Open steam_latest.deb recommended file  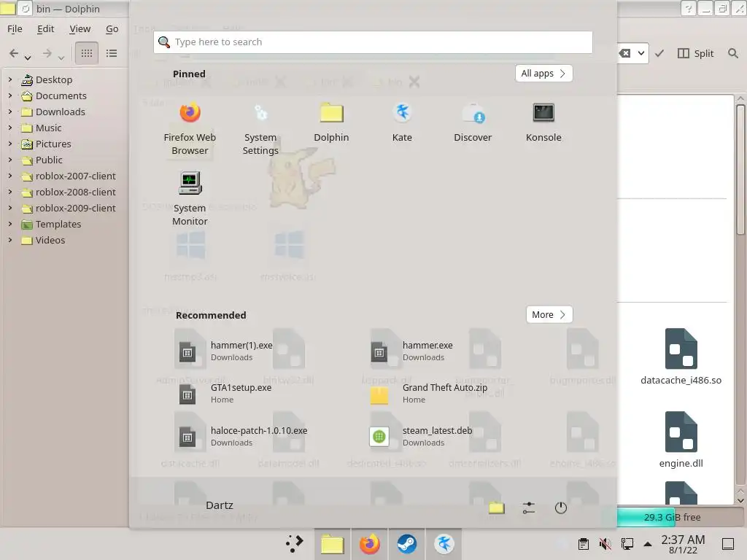(421, 436)
